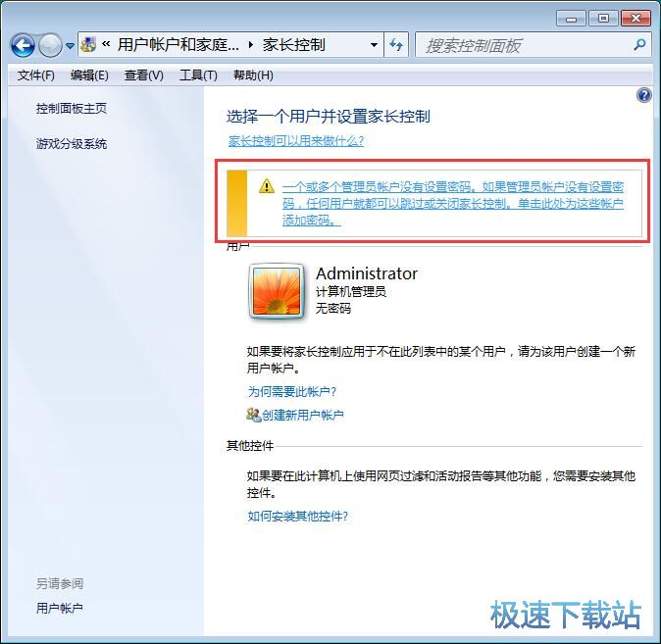The width and height of the screenshot is (661, 644).
Task: Click the 选择一个用户并设置家长控制 heading
Action: pos(328,117)
